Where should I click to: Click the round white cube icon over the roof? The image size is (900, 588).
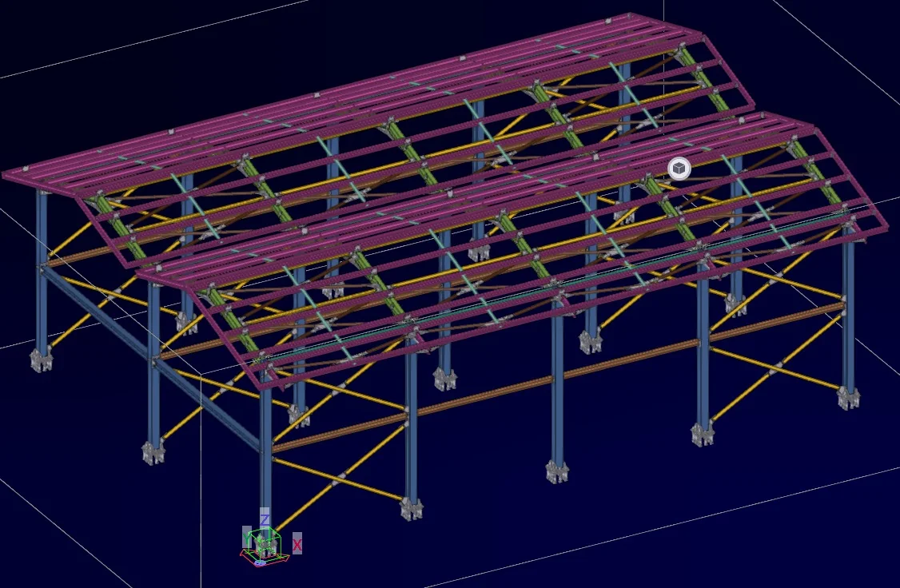coord(679,169)
